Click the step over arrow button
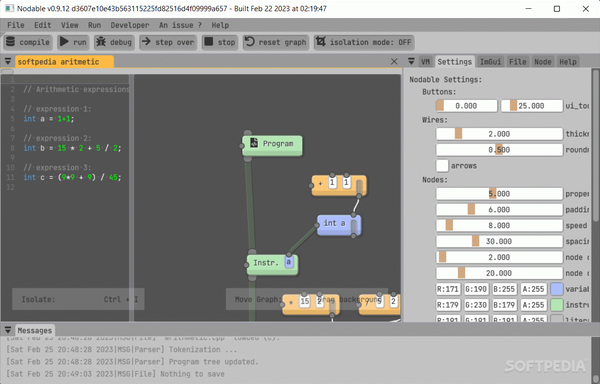 [x=168, y=42]
